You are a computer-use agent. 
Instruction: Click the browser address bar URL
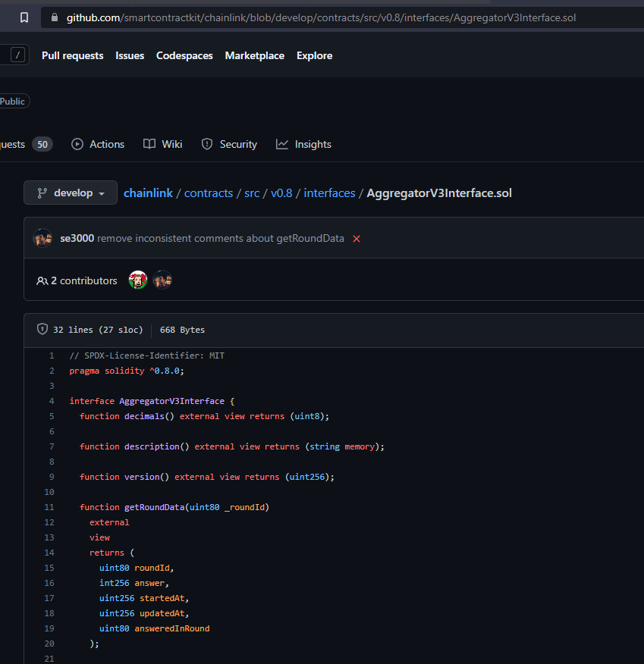point(321,17)
